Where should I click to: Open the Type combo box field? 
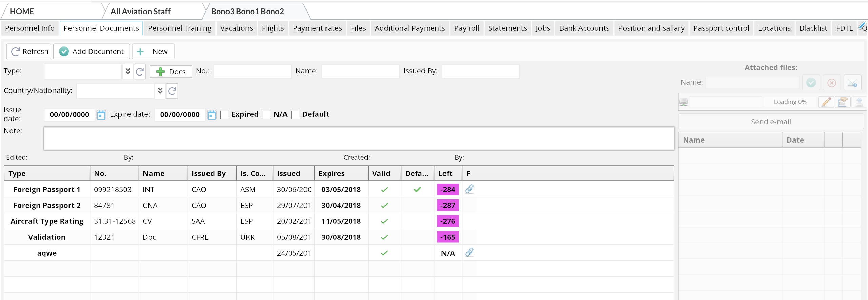pos(83,71)
